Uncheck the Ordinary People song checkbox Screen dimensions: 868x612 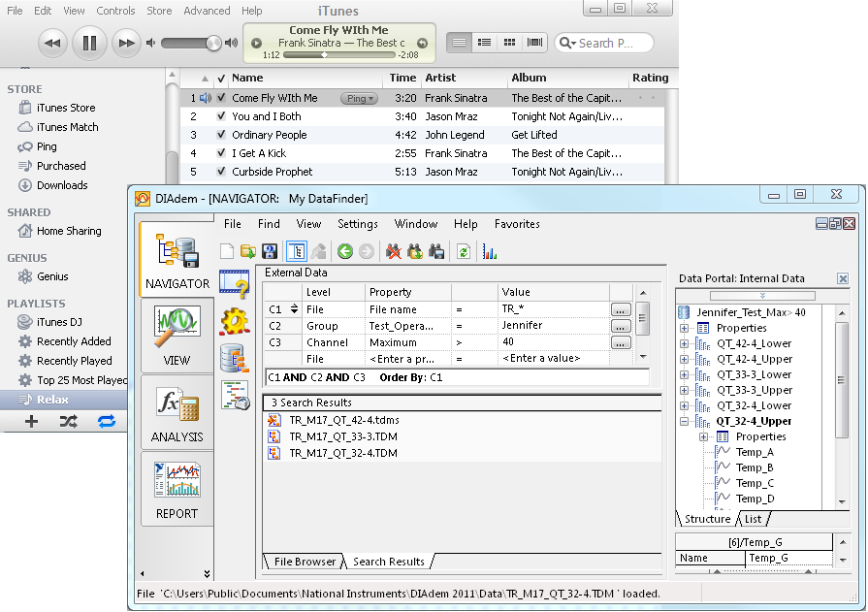click(221, 135)
